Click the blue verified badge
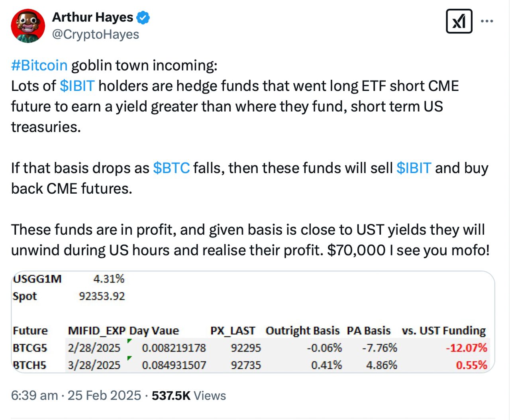 tap(143, 18)
